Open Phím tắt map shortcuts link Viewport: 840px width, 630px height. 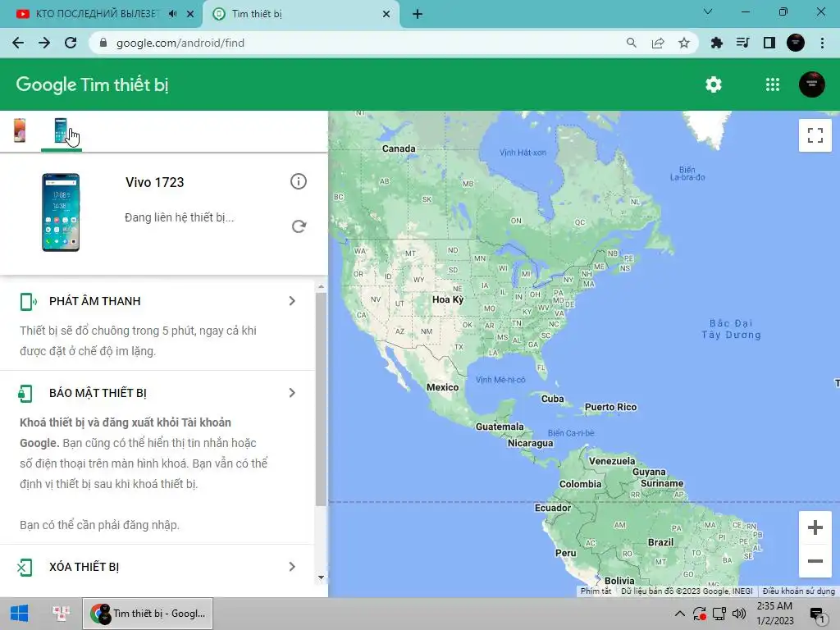tap(596, 591)
